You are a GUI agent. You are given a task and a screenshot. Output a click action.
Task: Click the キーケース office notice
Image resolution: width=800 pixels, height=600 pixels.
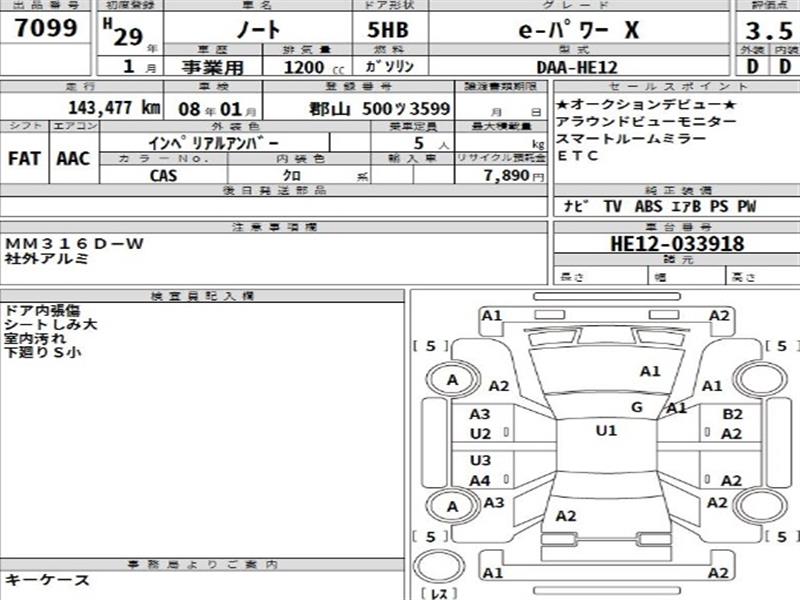[47, 580]
